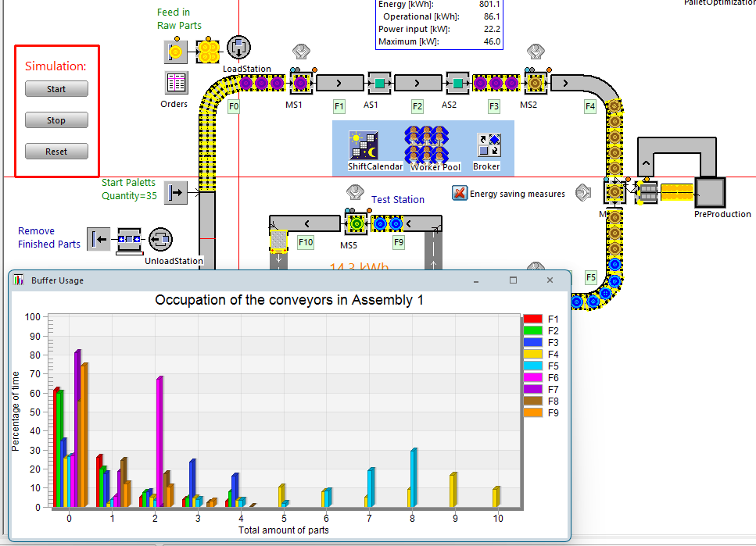Select the Broker icon

(x=488, y=145)
